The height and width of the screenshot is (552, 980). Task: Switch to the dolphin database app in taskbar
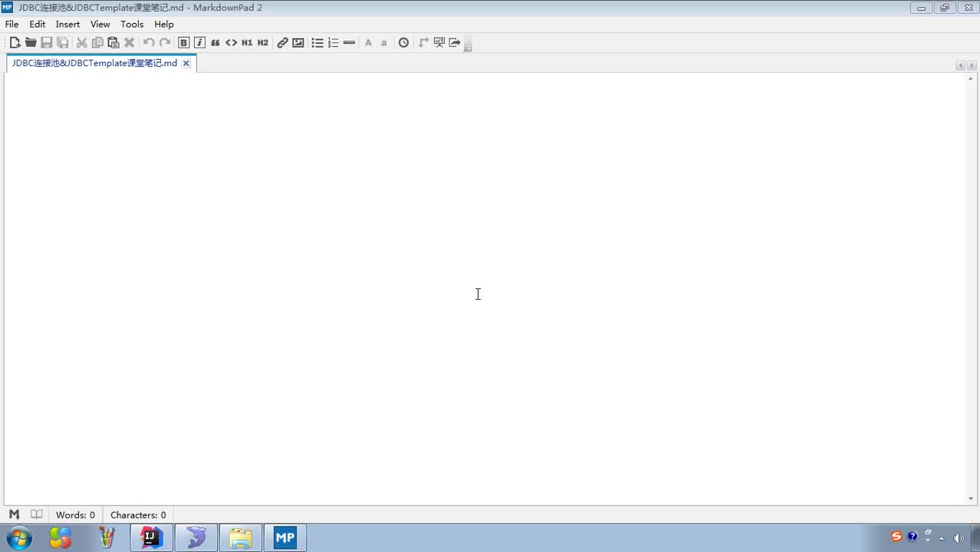[196, 537]
